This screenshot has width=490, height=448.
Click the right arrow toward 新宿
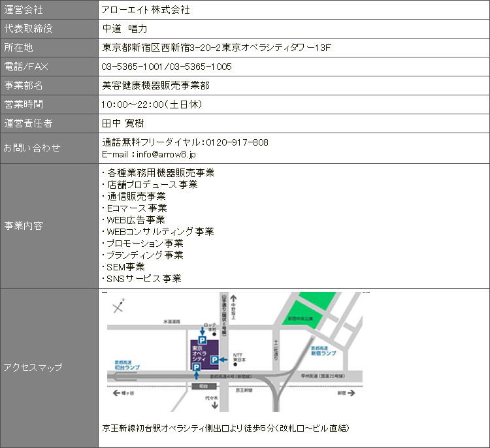351,392
